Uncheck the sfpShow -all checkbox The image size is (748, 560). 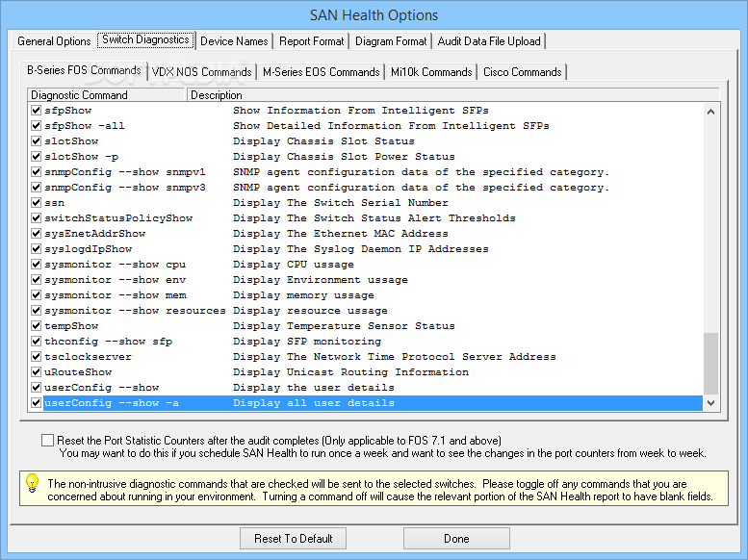coord(36,126)
